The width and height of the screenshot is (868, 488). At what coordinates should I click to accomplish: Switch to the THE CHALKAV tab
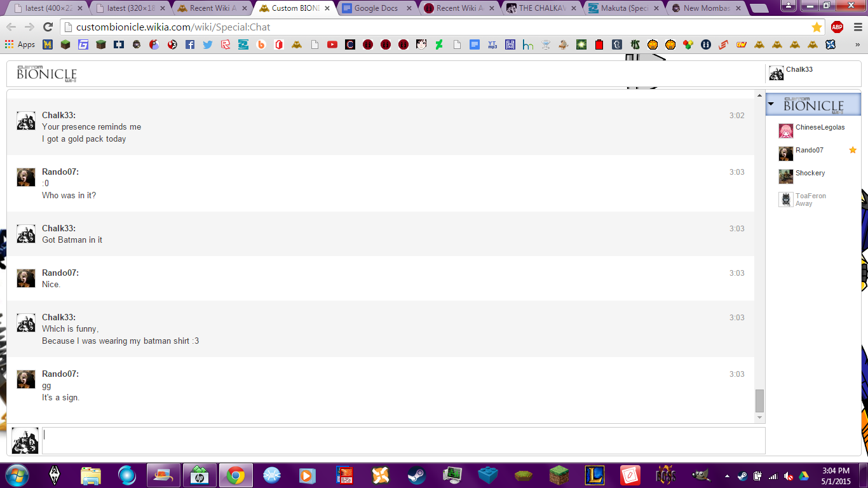543,8
